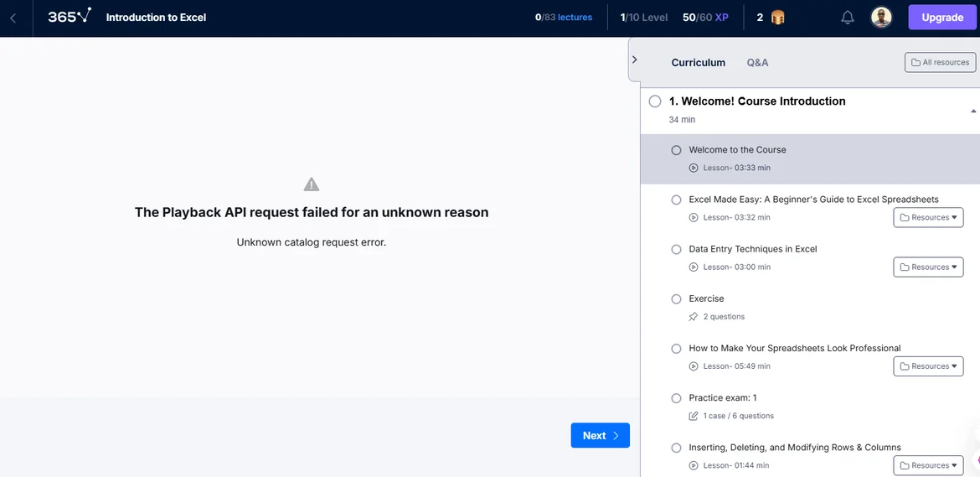This screenshot has width=980, height=477.
Task: Click the warning triangle icon
Action: (312, 184)
